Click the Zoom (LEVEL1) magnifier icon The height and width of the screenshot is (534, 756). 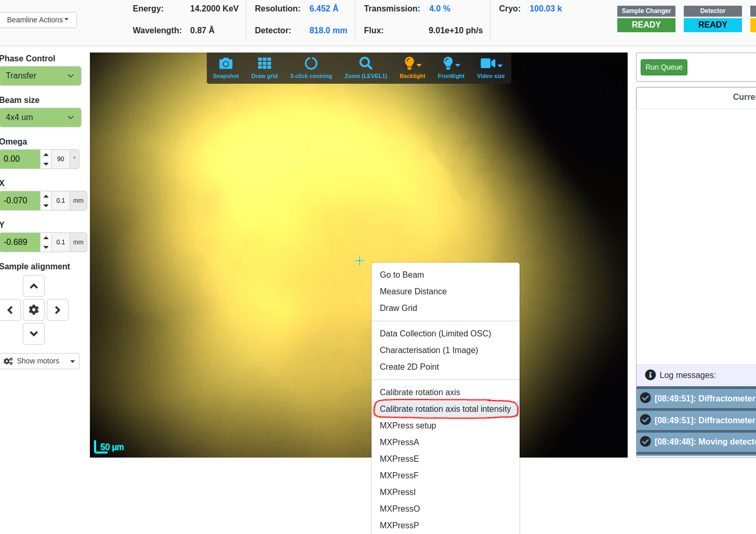(x=365, y=64)
